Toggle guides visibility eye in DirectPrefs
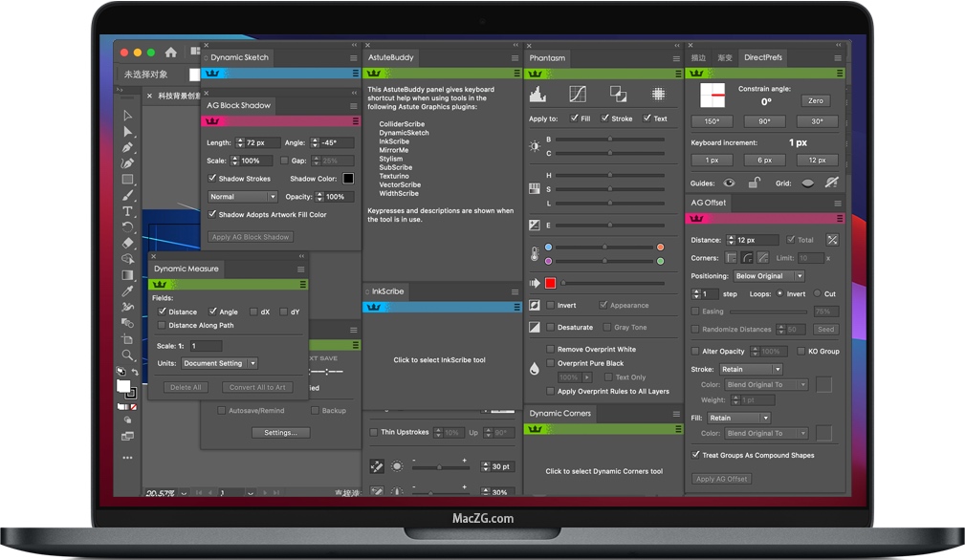 click(x=729, y=183)
